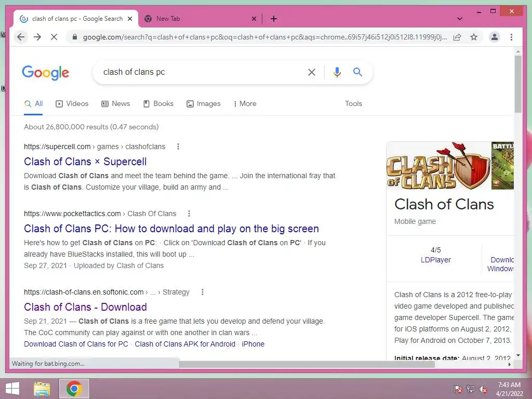This screenshot has height=399, width=532.
Task: Open the tab search chevron
Action: click(460, 19)
